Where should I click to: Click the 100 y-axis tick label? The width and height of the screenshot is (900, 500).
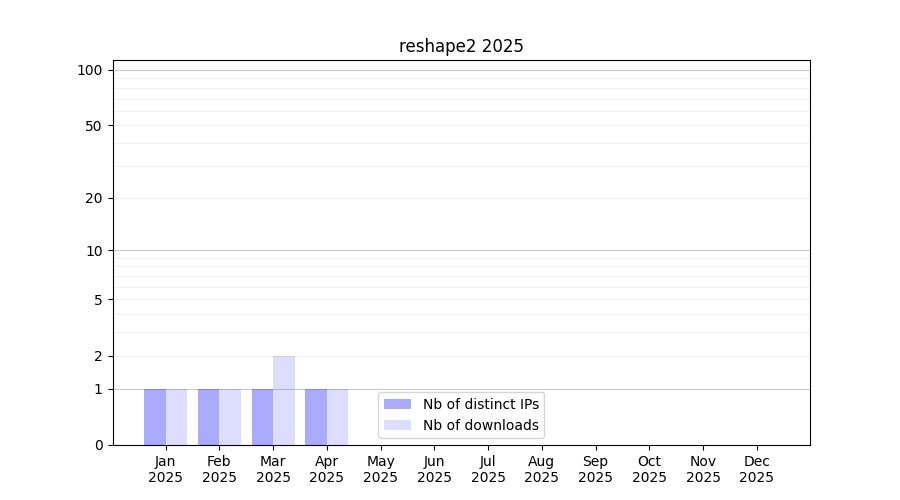[90, 70]
